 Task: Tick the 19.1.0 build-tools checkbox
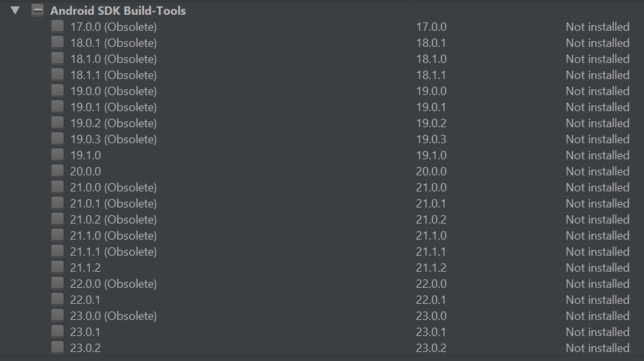pyautogui.click(x=58, y=155)
